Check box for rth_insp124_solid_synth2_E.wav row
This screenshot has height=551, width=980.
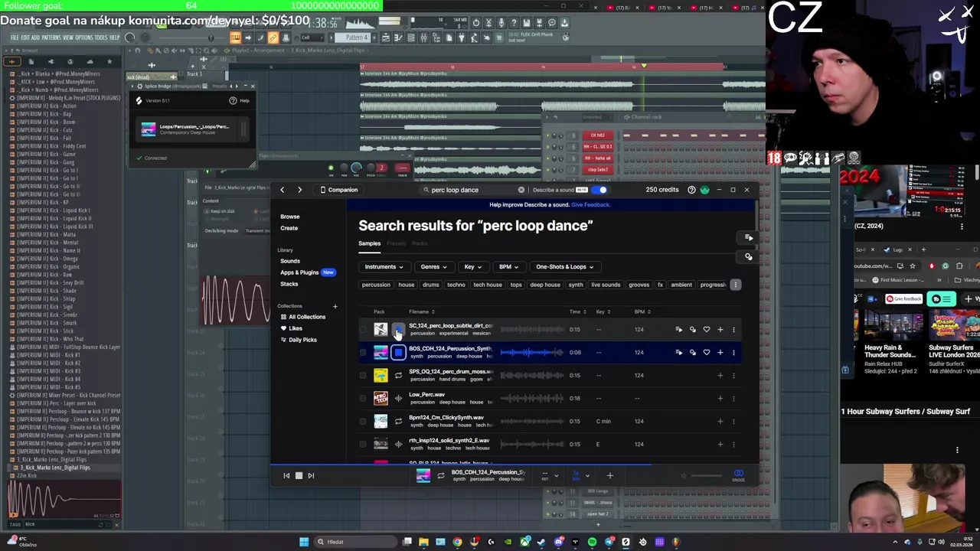pyautogui.click(x=363, y=445)
